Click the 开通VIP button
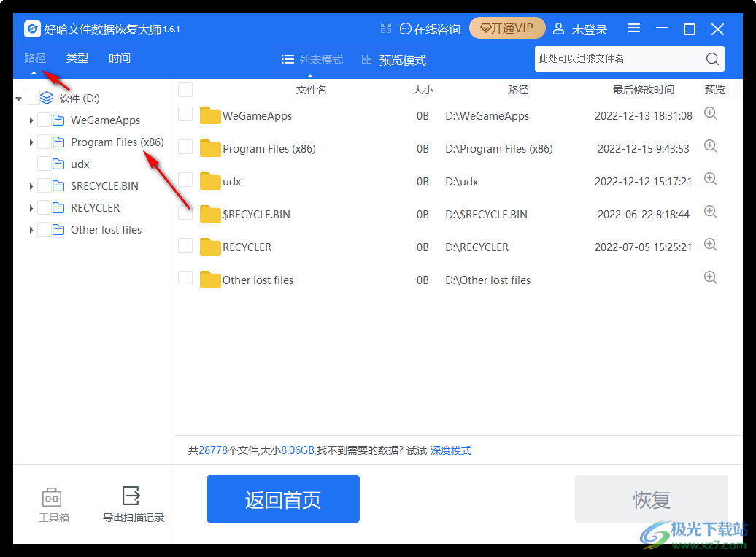 (x=507, y=28)
